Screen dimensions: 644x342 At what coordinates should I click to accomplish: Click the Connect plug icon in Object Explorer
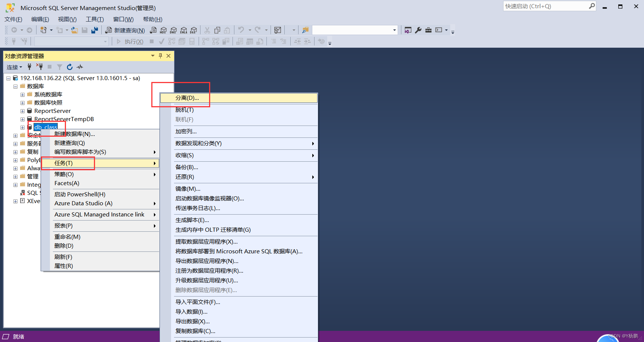tap(29, 67)
